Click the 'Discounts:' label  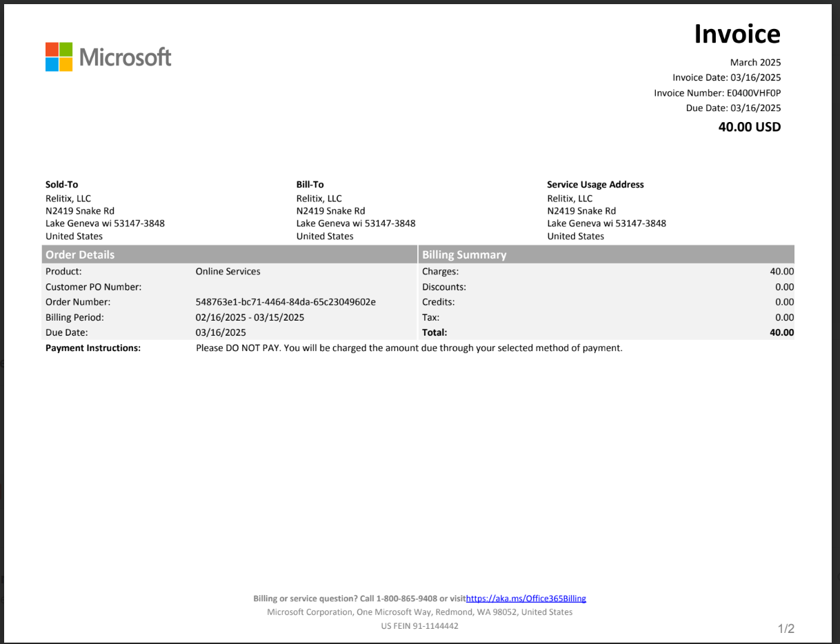[444, 287]
